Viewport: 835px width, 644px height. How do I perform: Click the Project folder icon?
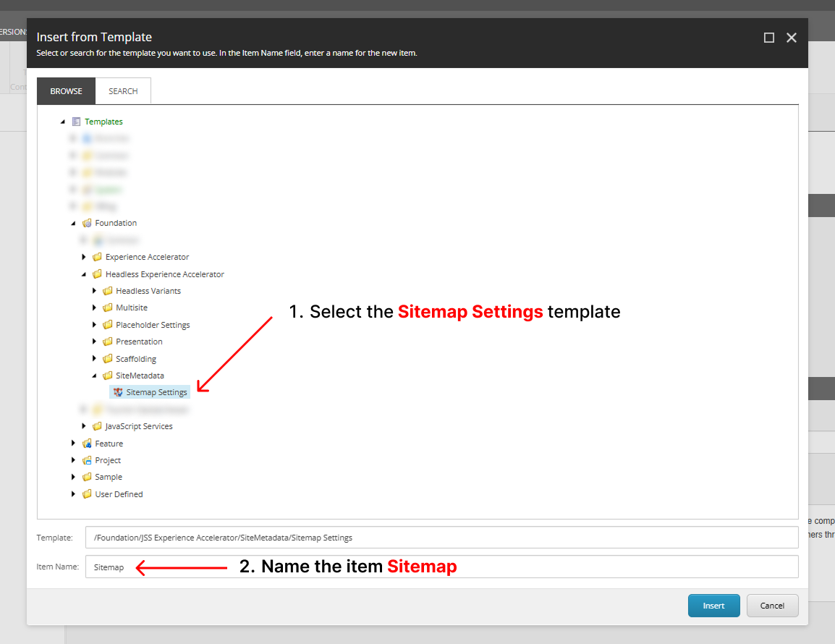tap(87, 460)
